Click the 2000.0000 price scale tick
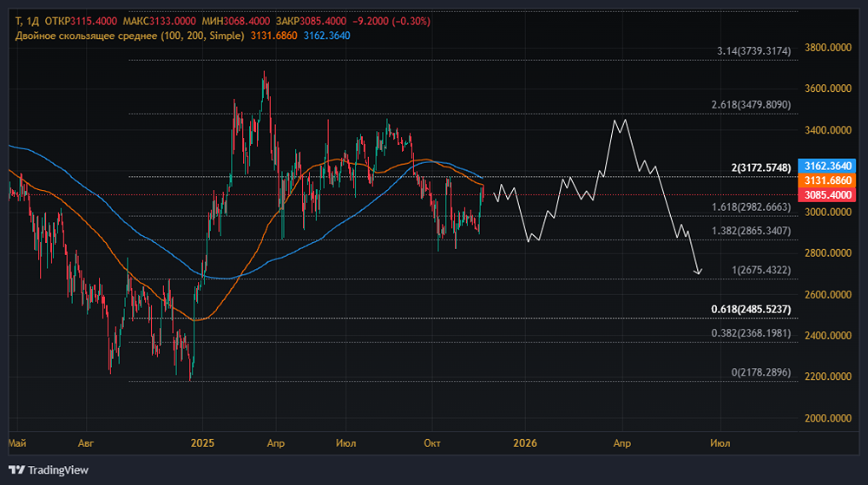868x485 pixels. click(827, 418)
